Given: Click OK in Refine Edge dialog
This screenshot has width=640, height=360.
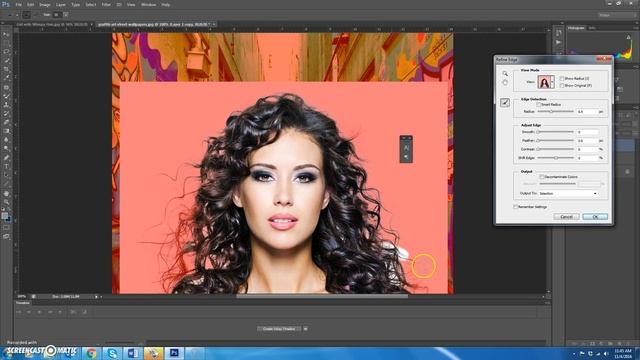Looking at the screenshot, I should click(x=595, y=217).
